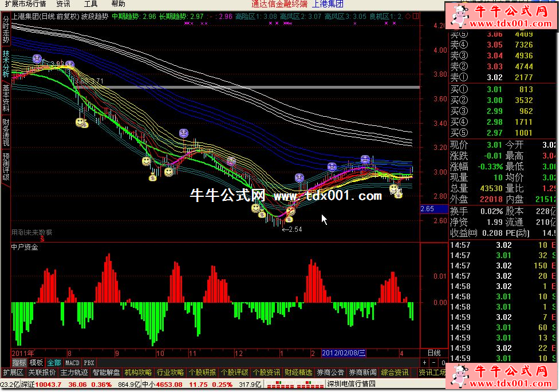Select the 卖① ask row at 3.02
This screenshot has width=560, height=392.
click(502, 77)
